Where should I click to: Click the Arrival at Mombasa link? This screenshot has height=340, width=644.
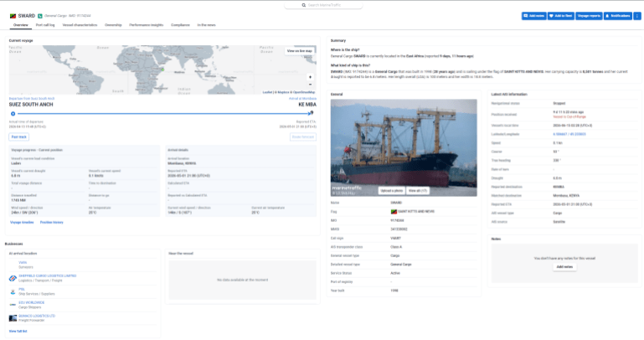tap(302, 99)
